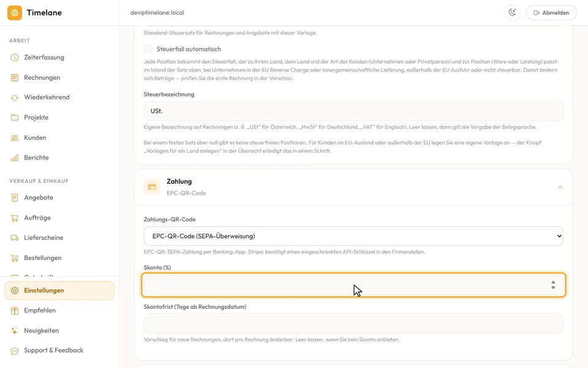Viewport: 588px width, 368px height.
Task: Click the Zahlungs-QR-Code field label
Action: pos(170,220)
